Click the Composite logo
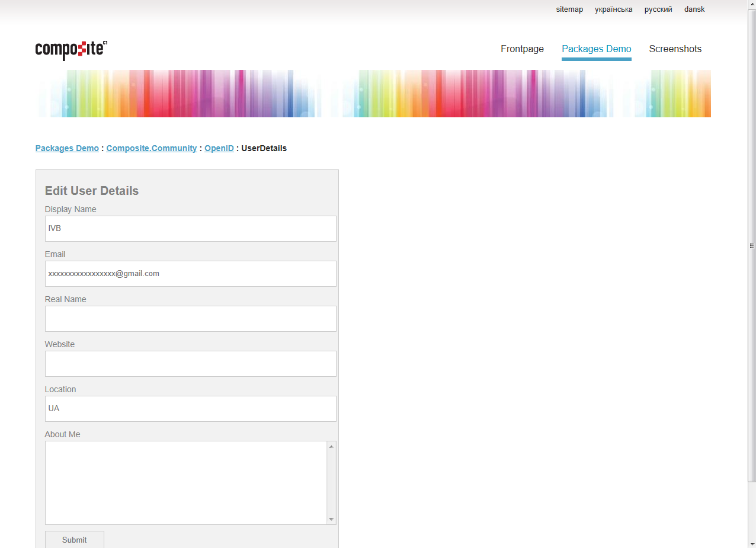Viewport: 756px width, 548px height. [71, 50]
